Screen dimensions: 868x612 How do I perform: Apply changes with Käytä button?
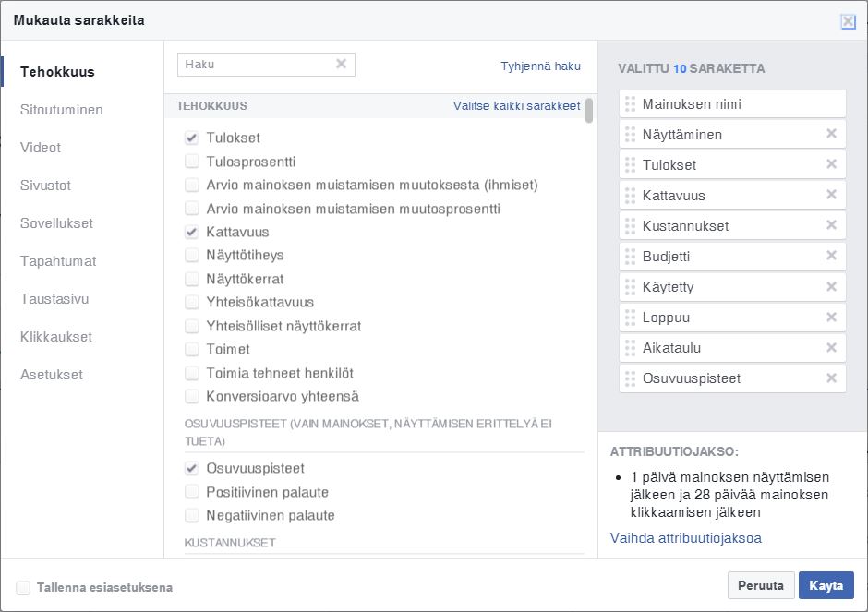point(826,585)
